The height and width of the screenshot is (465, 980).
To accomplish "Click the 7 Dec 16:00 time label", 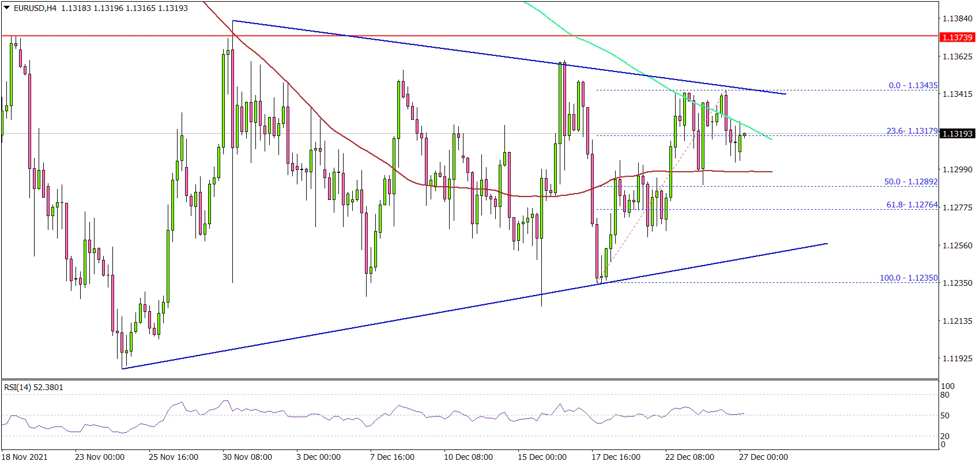I will 392,457.
